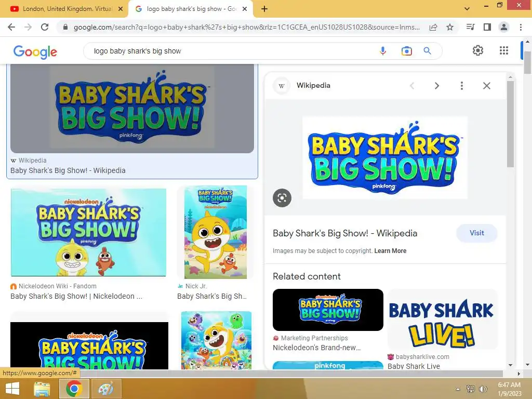532x399 pixels.
Task: Open the Nick Jr. poster result image
Action: [x=216, y=232]
